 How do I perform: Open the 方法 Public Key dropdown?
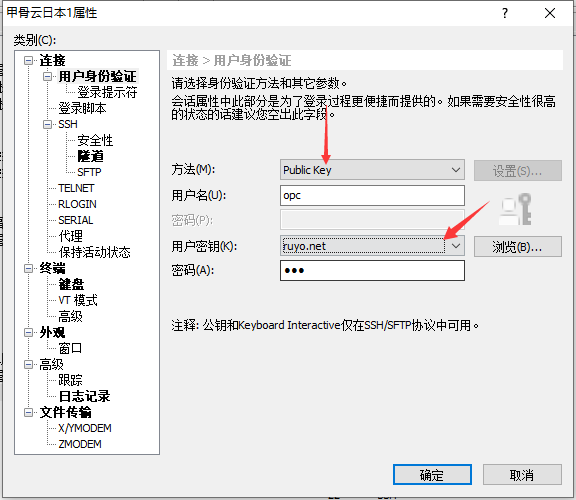point(372,170)
